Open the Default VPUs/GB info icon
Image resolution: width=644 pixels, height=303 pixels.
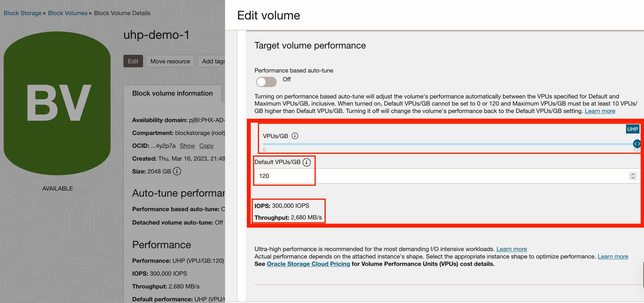pyautogui.click(x=307, y=162)
